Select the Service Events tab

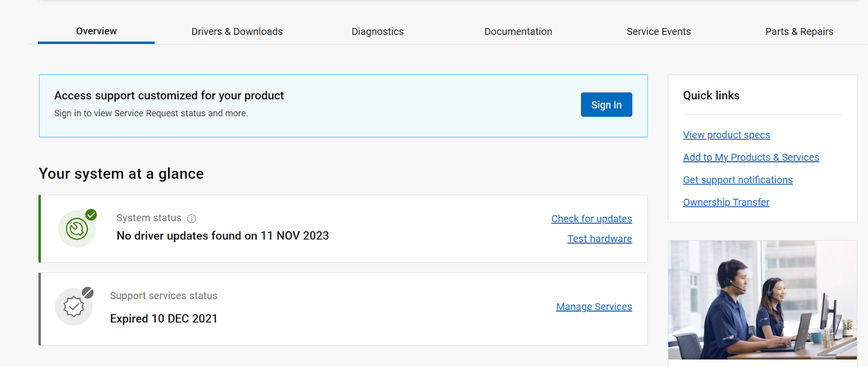point(659,31)
